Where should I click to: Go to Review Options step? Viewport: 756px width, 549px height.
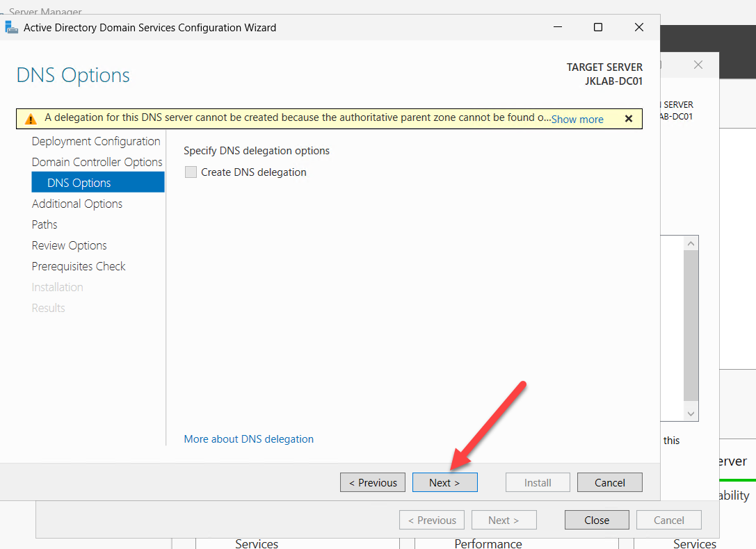point(70,245)
